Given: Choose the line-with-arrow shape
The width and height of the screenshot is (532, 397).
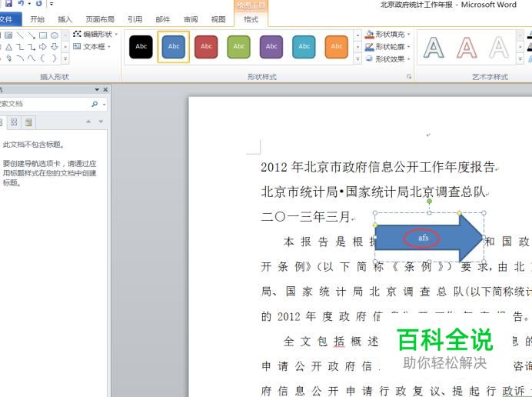Looking at the screenshot, I should pyautogui.click(x=32, y=35).
